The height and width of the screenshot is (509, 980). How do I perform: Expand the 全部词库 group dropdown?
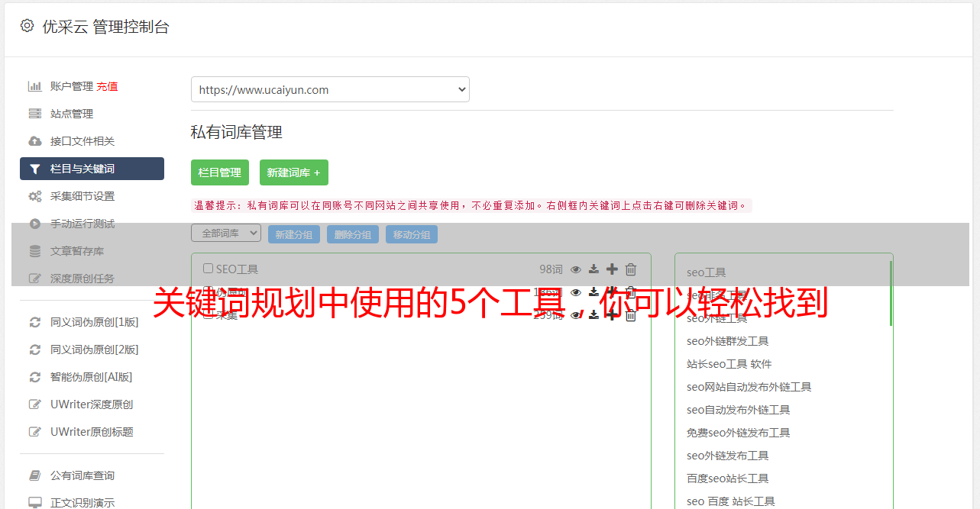(226, 234)
